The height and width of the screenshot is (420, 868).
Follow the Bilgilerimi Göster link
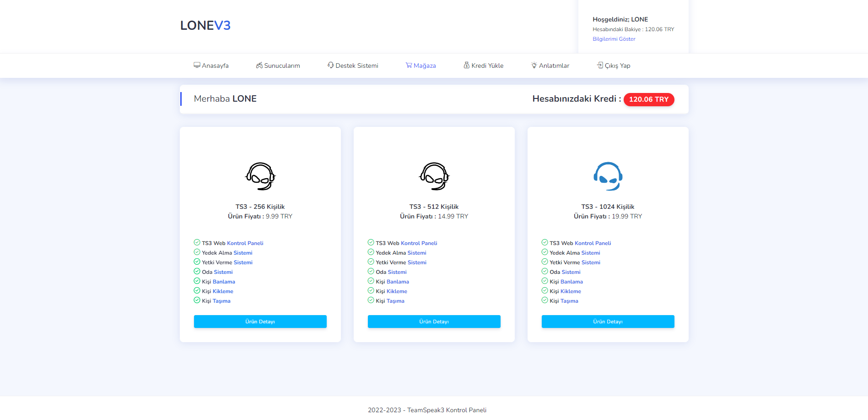(614, 39)
